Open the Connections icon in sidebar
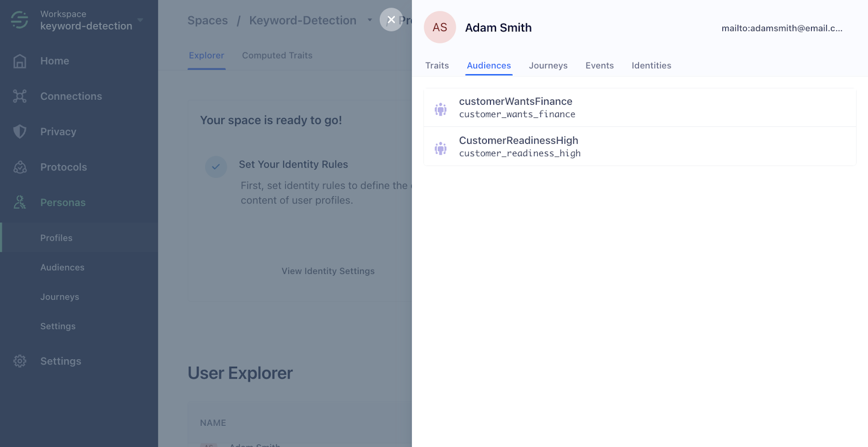This screenshot has height=447, width=868. click(x=20, y=97)
